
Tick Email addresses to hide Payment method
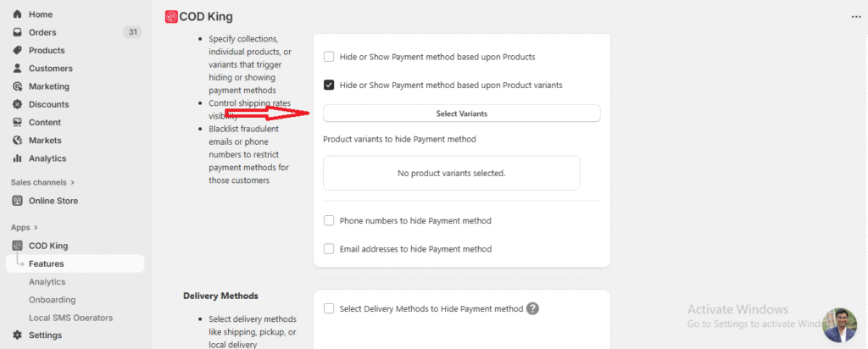click(x=329, y=249)
